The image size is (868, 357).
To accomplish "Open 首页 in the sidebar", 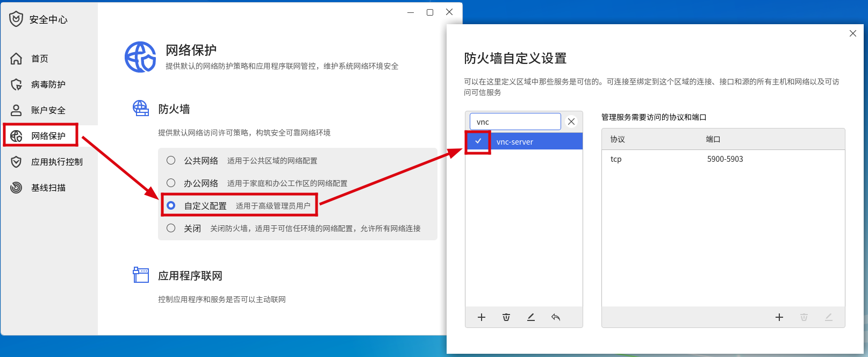I will coord(40,59).
